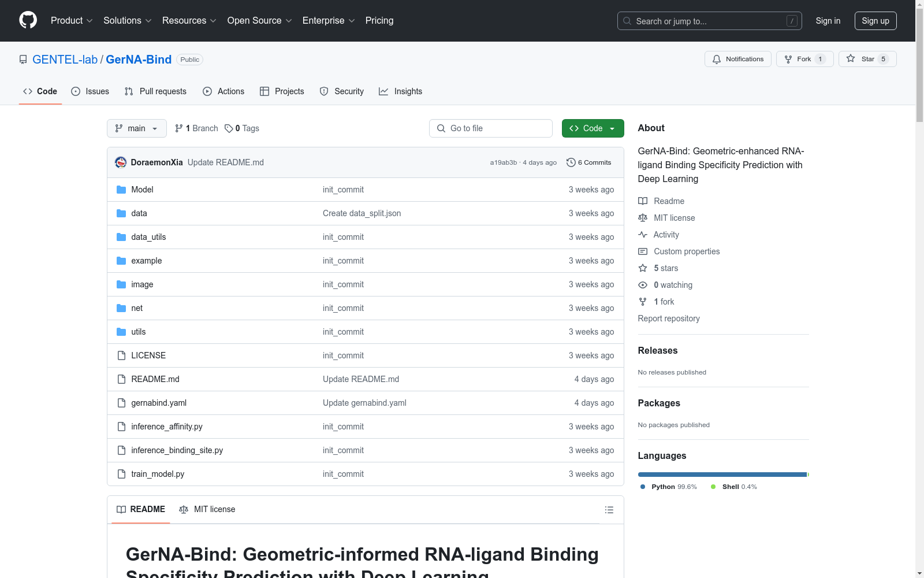Select the Actions play-circle icon
The width and height of the screenshot is (924, 578).
207,91
